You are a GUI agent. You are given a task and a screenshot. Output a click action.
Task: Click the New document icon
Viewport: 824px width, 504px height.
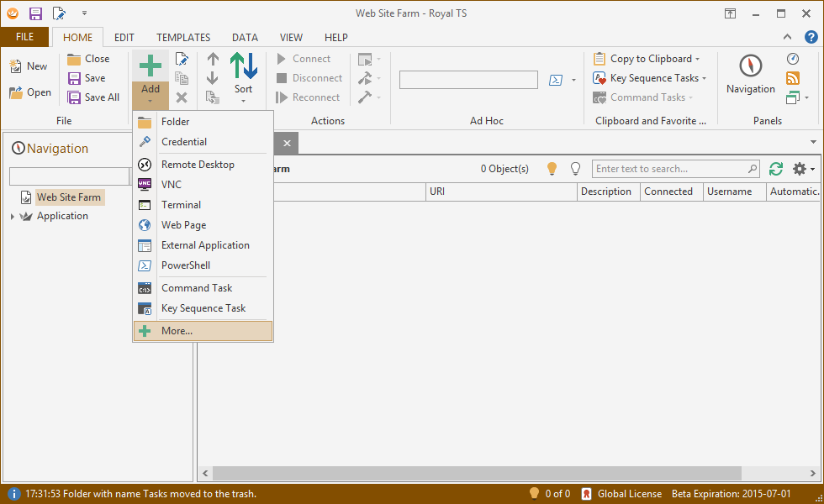(x=16, y=66)
